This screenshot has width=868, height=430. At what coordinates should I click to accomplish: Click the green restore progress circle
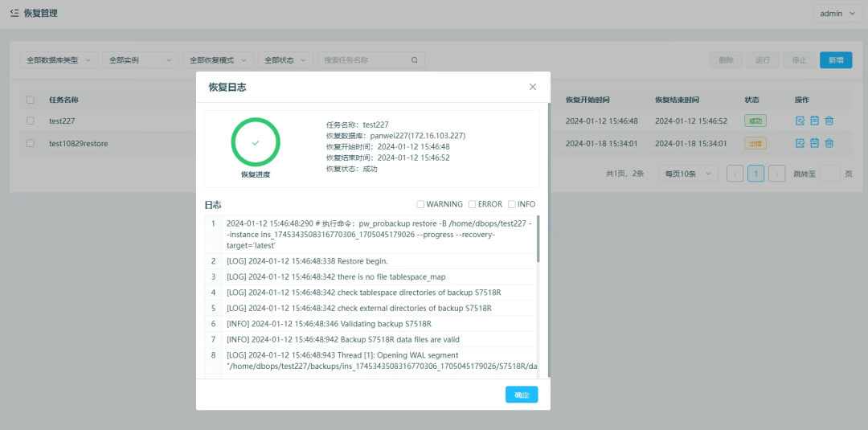tap(256, 142)
